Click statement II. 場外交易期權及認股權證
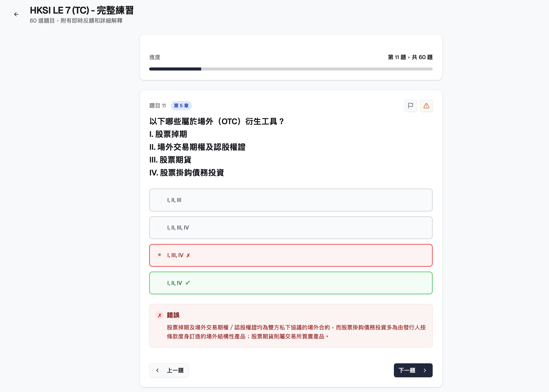This screenshot has width=549, height=392. [x=197, y=147]
